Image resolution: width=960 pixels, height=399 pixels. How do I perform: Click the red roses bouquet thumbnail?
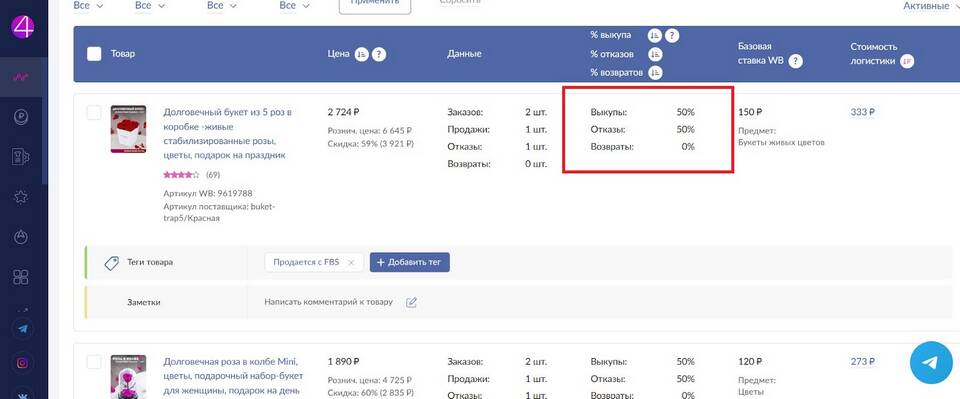click(x=129, y=129)
